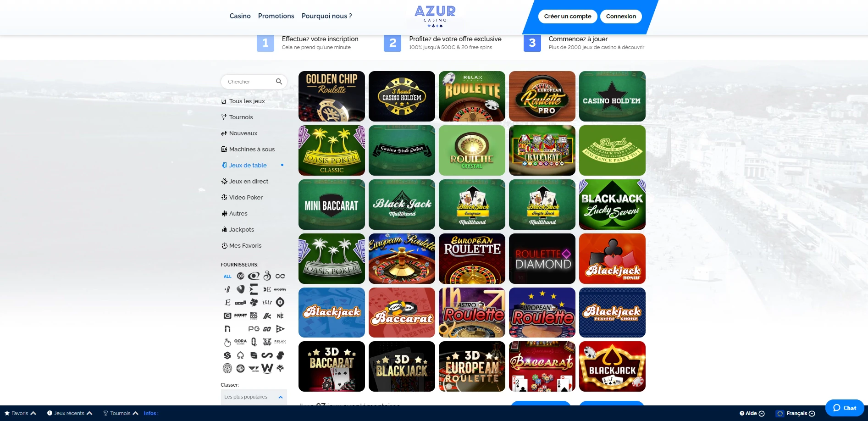Open the Promotions nav item

[x=276, y=16]
